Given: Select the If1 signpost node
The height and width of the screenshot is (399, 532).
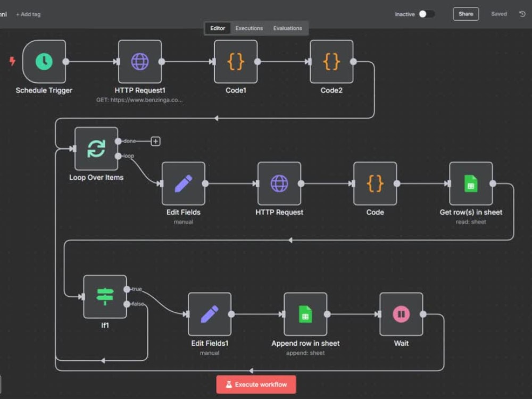Looking at the screenshot, I should pyautogui.click(x=105, y=297).
